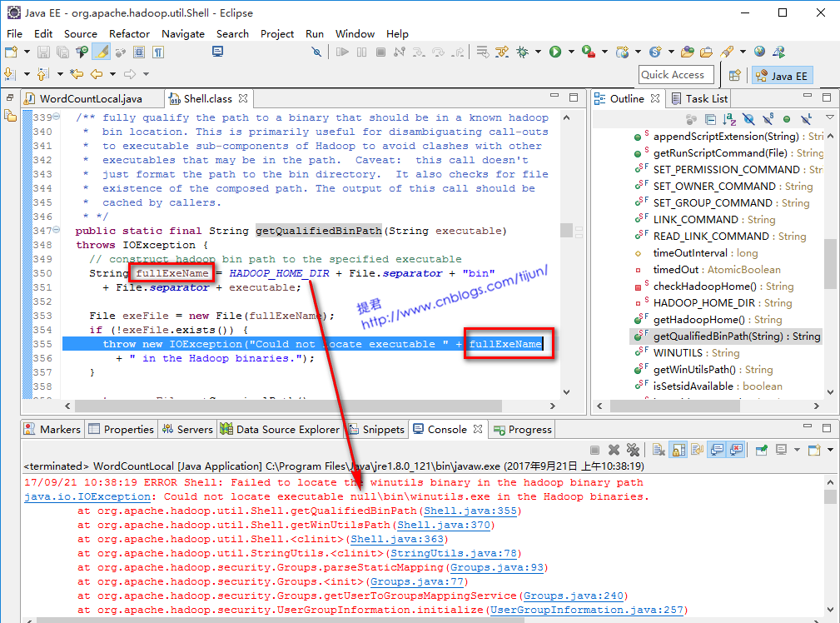Toggle Hide Static Members in Outline

[x=768, y=119]
